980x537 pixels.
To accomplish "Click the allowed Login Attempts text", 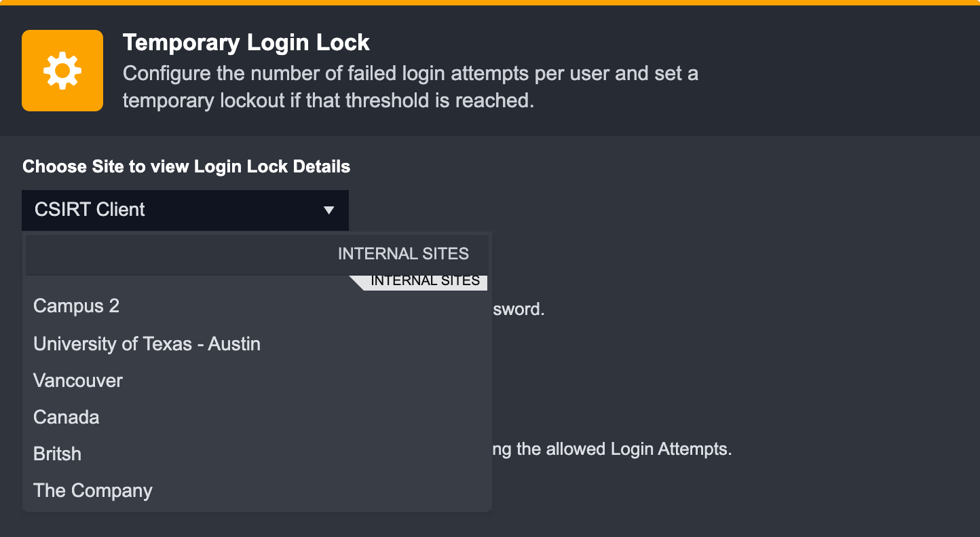I will click(611, 449).
